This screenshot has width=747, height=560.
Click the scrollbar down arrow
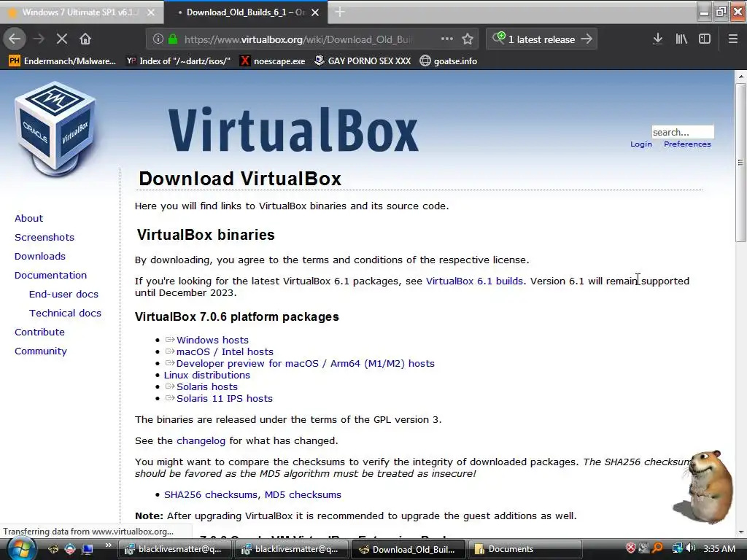[740, 532]
